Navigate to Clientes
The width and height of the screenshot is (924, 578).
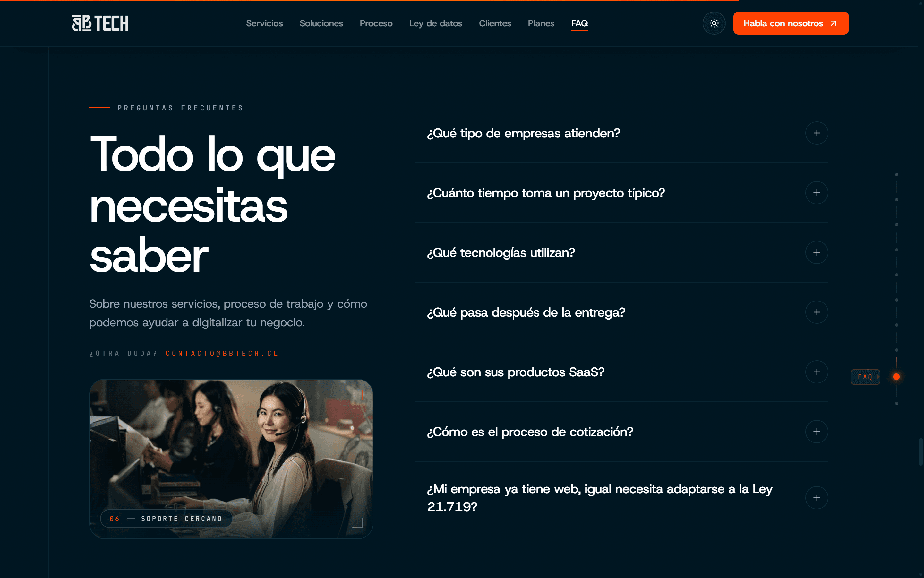495,23
